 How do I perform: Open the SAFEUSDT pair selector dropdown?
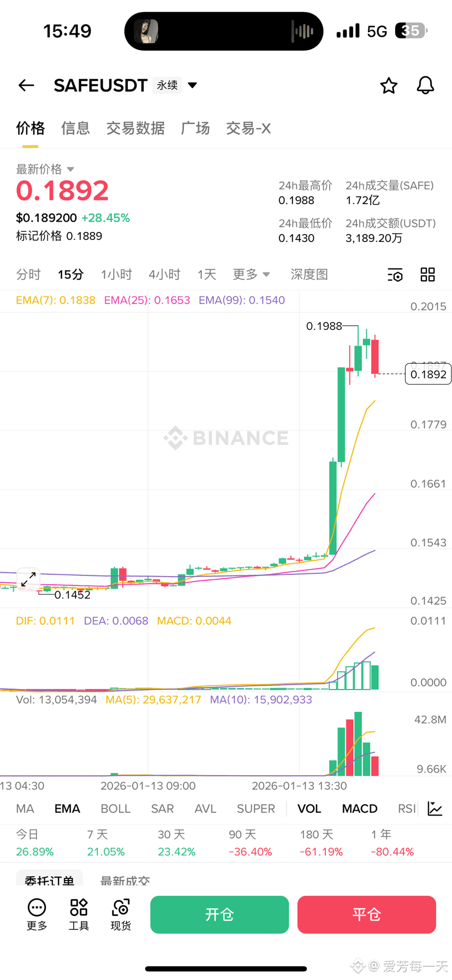tap(192, 85)
